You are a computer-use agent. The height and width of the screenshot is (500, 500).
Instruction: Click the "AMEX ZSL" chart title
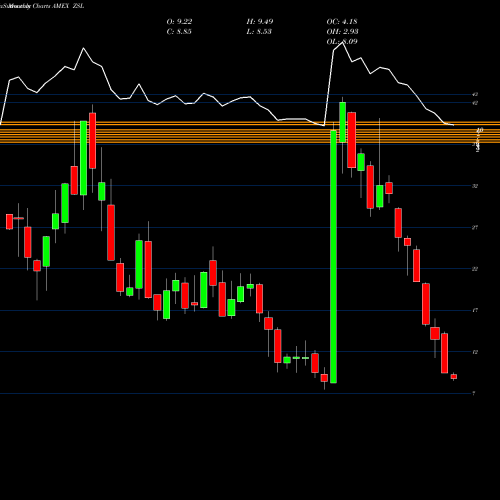pos(68,6)
